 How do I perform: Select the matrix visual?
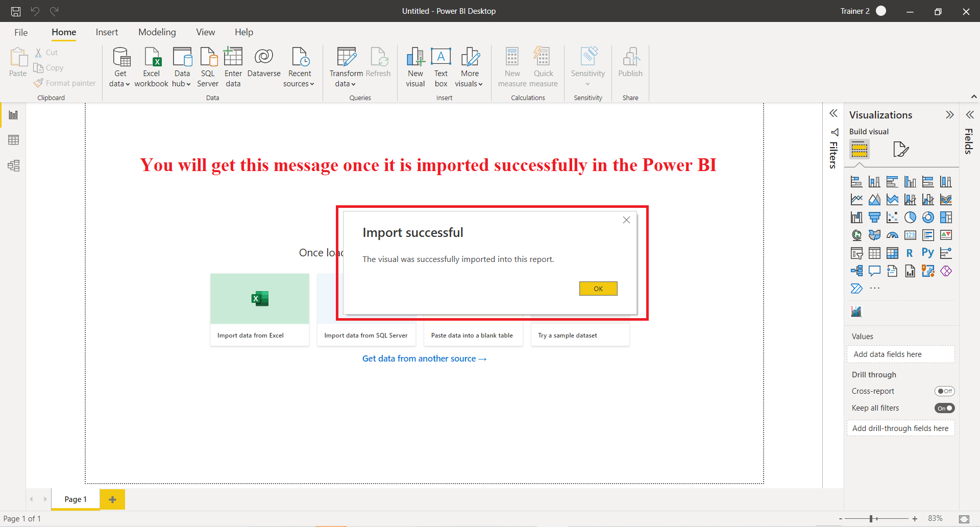(892, 253)
